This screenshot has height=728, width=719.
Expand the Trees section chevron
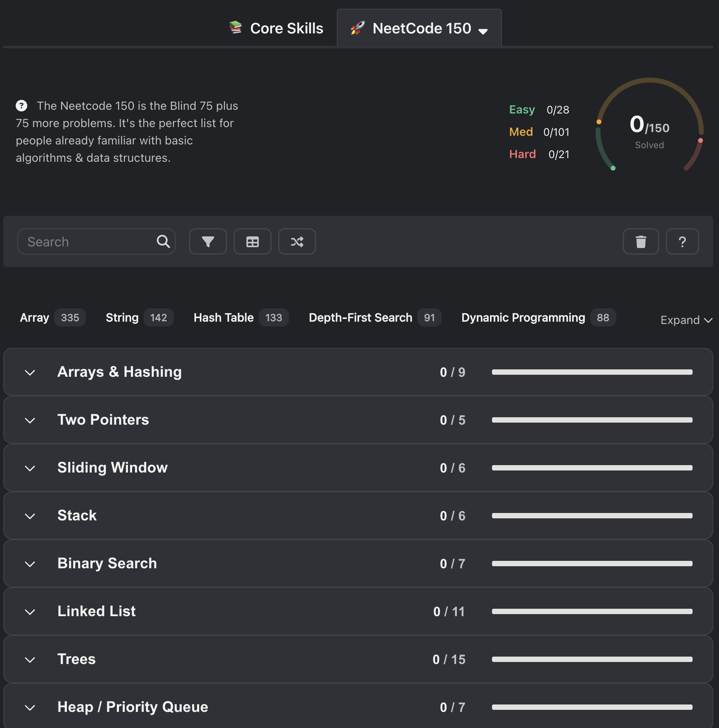tap(30, 660)
